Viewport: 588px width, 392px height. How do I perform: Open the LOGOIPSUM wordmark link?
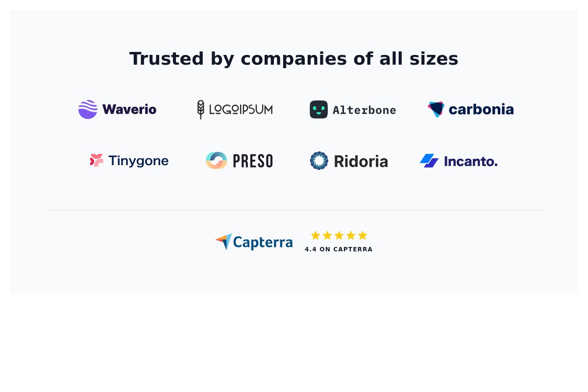(241, 109)
